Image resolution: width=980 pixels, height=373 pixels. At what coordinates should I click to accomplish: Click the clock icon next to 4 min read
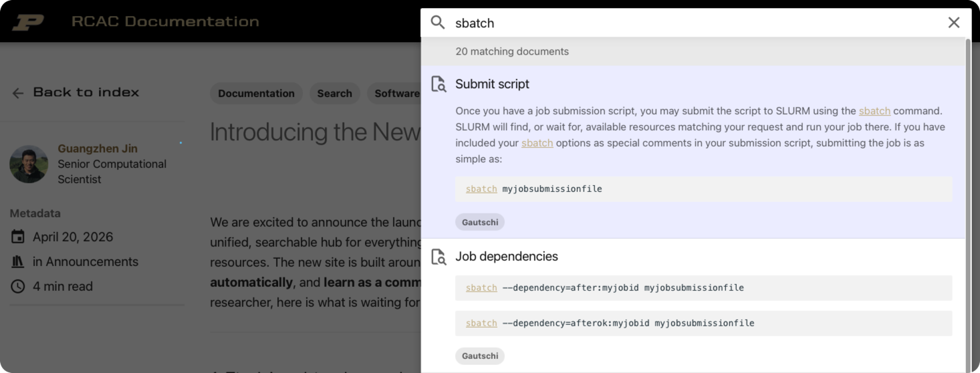click(18, 287)
